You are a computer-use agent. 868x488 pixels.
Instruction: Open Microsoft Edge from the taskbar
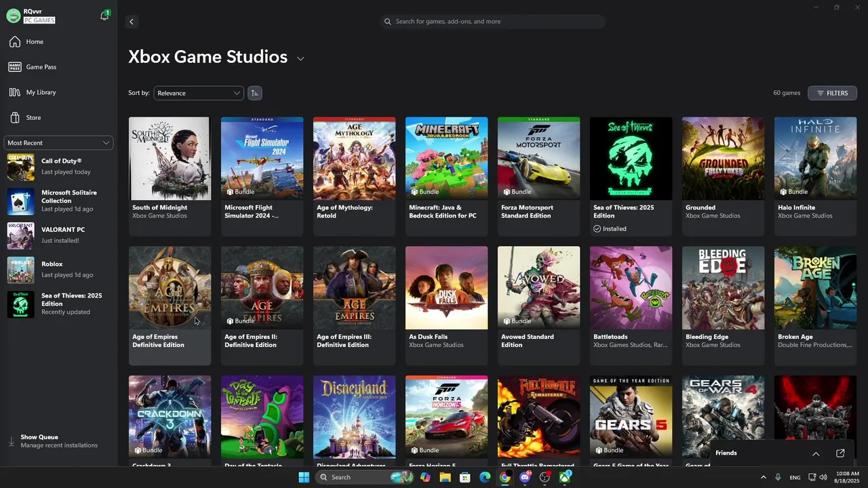[485, 477]
